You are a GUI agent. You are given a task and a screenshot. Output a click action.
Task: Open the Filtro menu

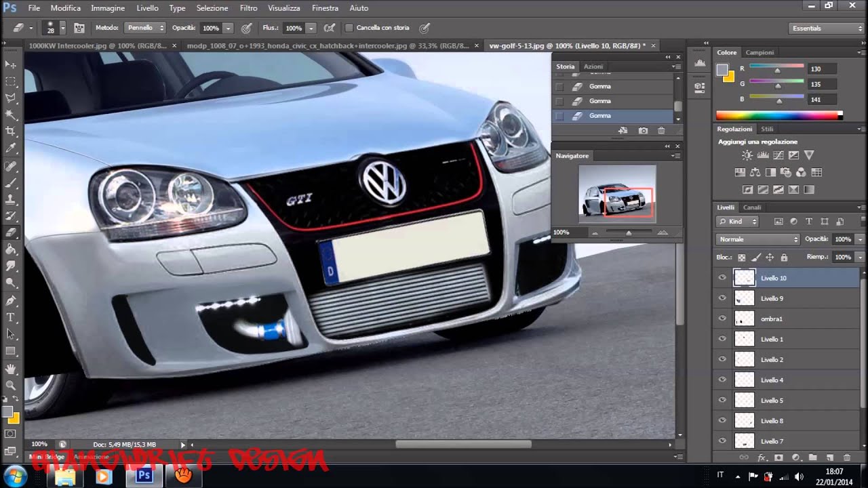[x=248, y=8]
